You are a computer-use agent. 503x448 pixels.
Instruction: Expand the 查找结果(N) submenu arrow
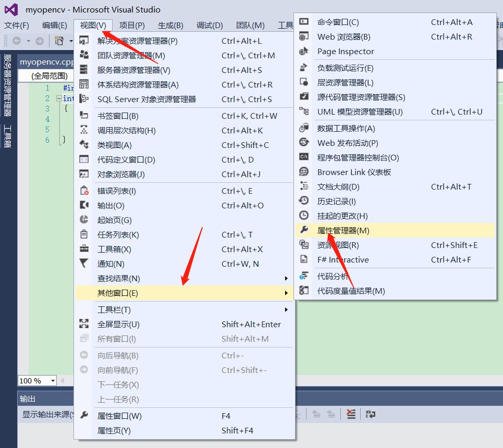286,278
